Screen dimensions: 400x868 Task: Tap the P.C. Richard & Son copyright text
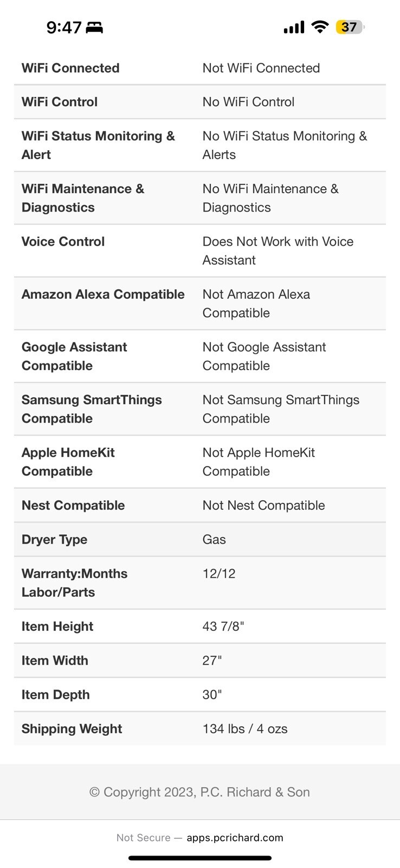coord(200,792)
